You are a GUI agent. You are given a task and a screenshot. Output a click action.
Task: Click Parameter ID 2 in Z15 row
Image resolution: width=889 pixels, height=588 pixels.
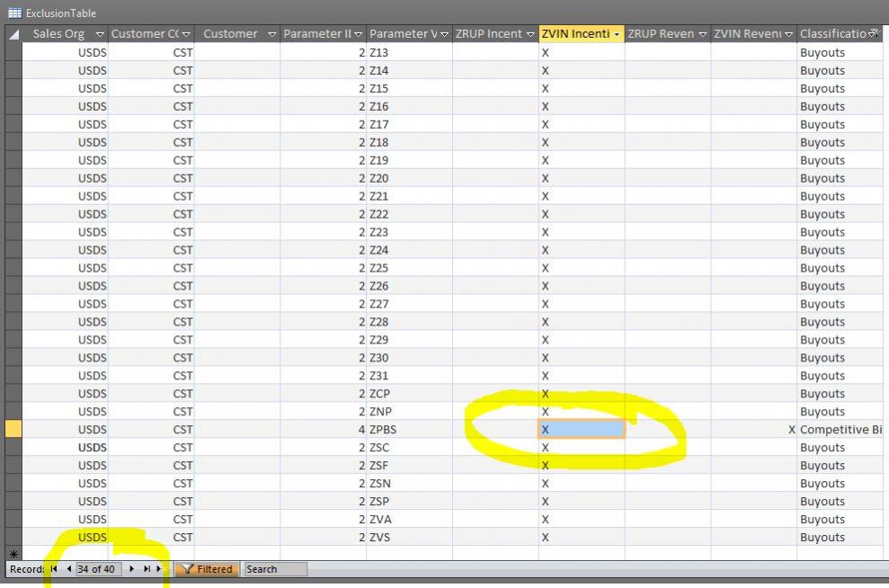(324, 88)
